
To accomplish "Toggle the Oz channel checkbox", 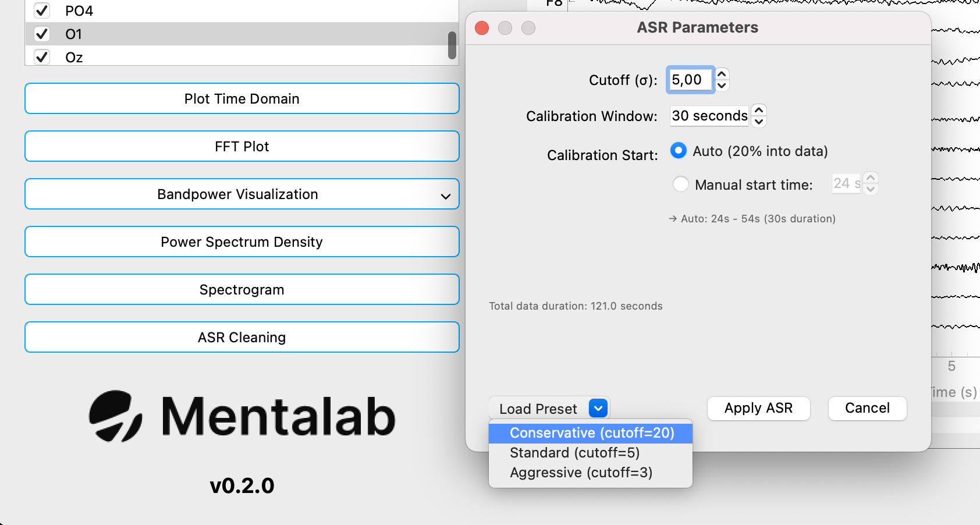I will 42,57.
